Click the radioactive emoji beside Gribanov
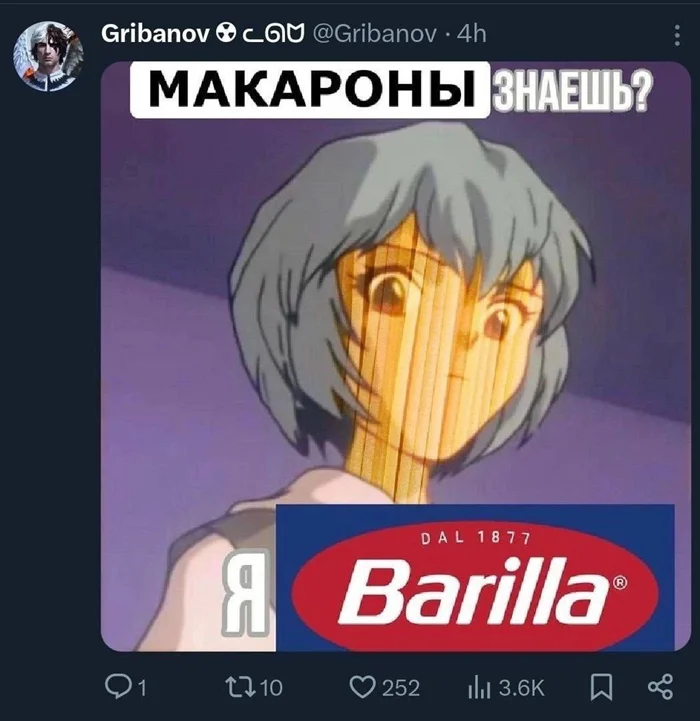Image resolution: width=700 pixels, height=721 pixels. pos(226,33)
